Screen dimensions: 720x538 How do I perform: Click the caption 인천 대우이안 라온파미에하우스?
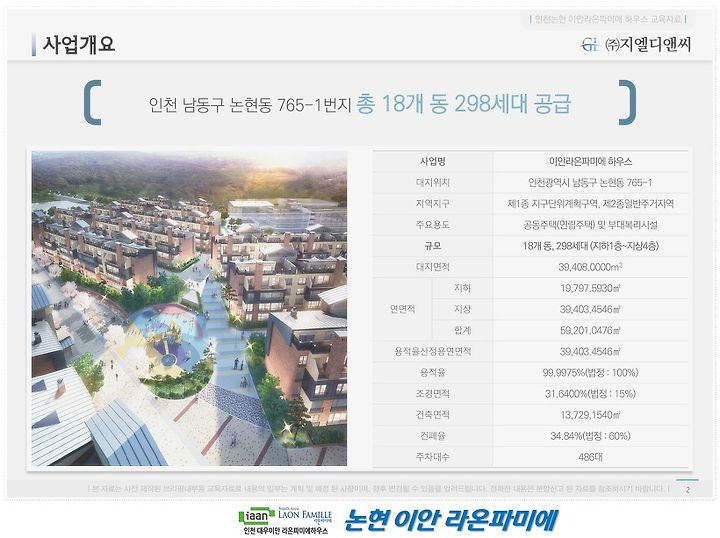(286, 531)
